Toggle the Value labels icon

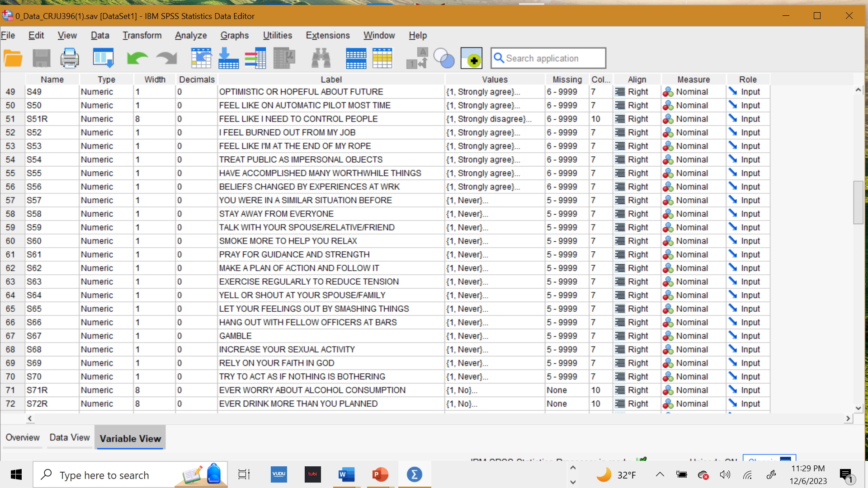[417, 58]
